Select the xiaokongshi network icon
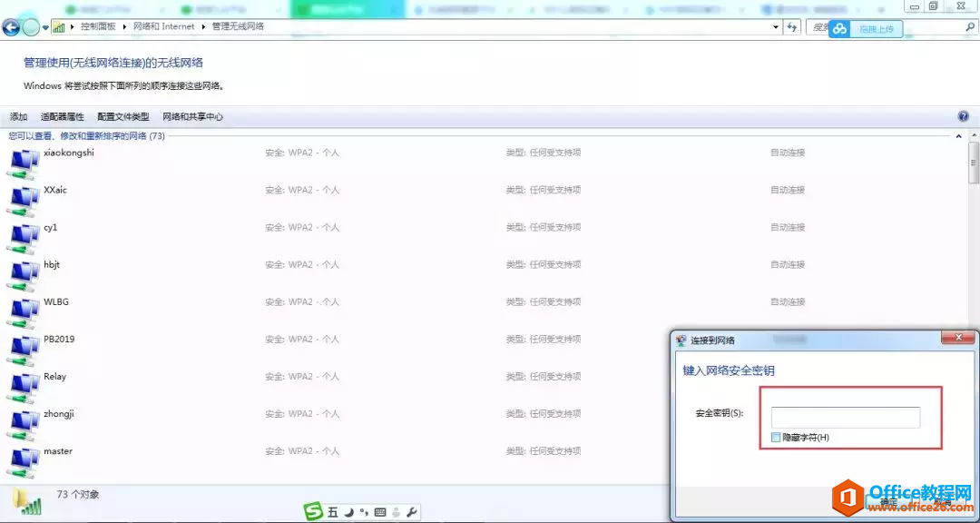Viewport: 980px width, 523px height. tap(23, 164)
